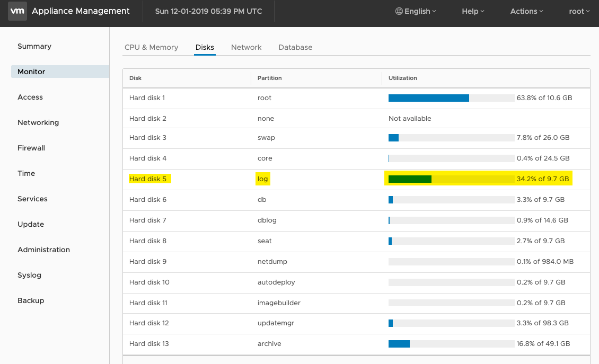Click the globe language icon
599x364 pixels.
(x=399, y=12)
